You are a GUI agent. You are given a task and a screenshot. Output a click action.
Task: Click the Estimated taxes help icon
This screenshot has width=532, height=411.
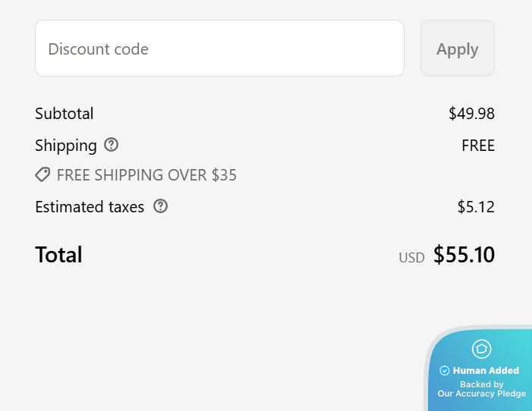point(160,206)
